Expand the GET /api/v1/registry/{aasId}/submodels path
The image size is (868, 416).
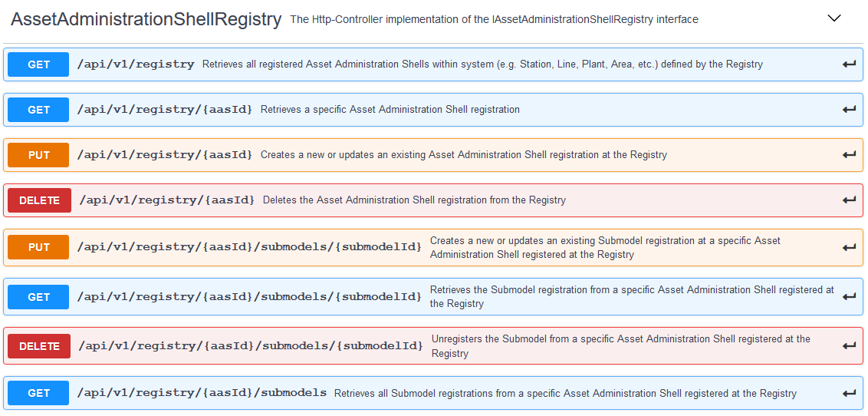pyautogui.click(x=202, y=393)
